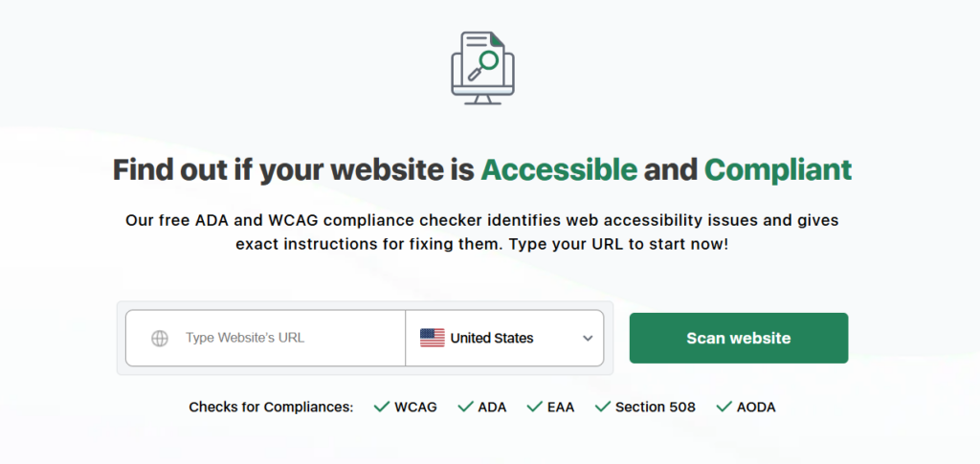Focus the Type Website's URL field
Viewport: 980px width, 464px height.
tap(287, 338)
